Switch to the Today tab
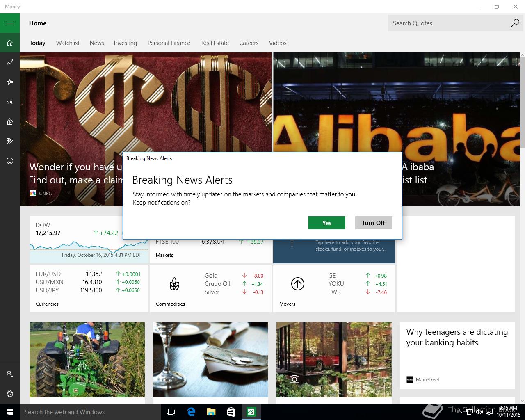525x420 pixels. pos(37,43)
